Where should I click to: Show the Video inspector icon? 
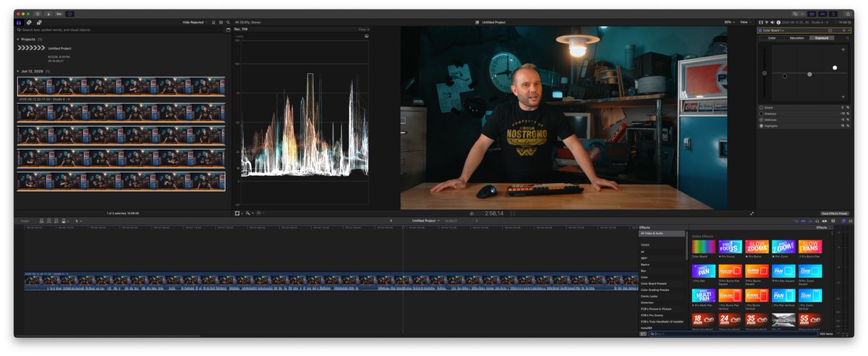coord(760,22)
